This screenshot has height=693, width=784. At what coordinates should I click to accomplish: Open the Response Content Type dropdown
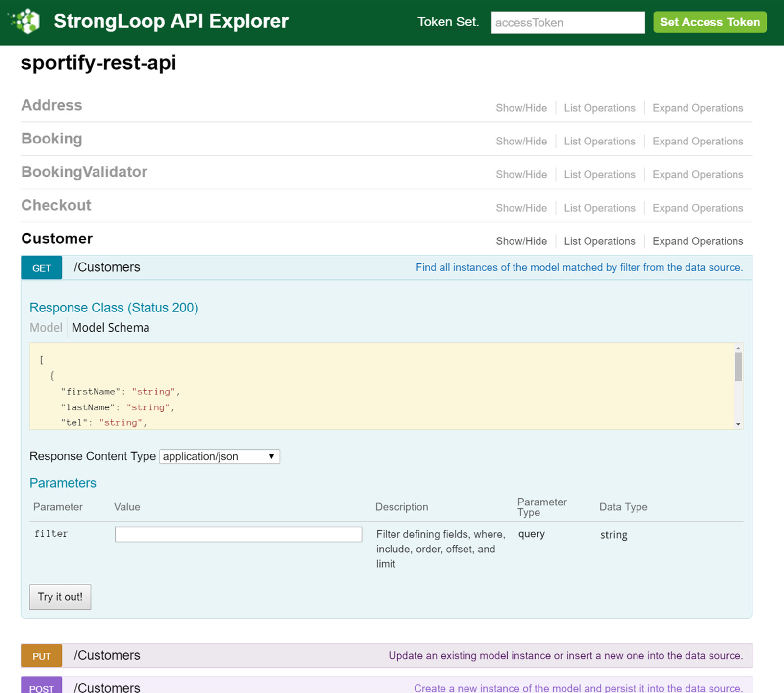click(x=220, y=456)
